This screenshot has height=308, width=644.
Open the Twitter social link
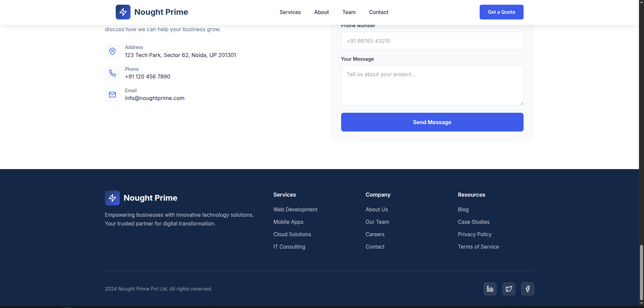pyautogui.click(x=508, y=289)
